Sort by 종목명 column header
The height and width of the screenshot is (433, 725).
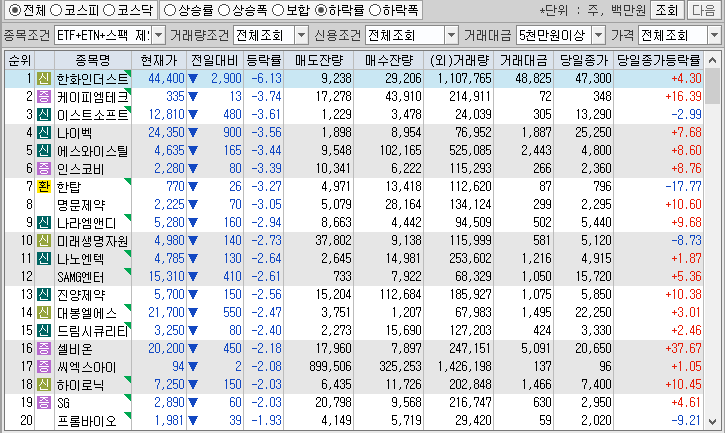(x=93, y=60)
